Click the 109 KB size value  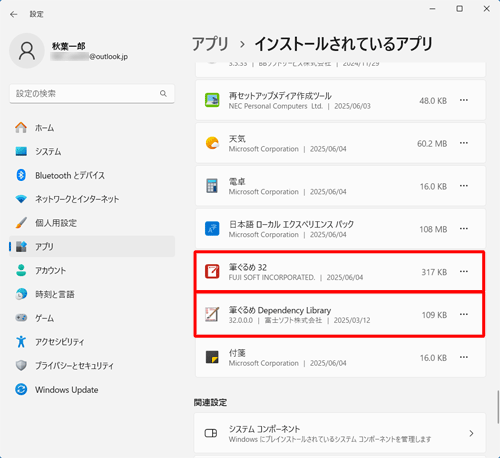coord(434,315)
